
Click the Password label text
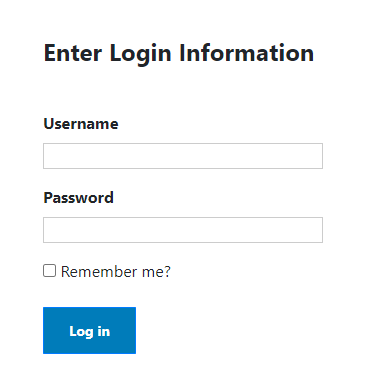[79, 198]
